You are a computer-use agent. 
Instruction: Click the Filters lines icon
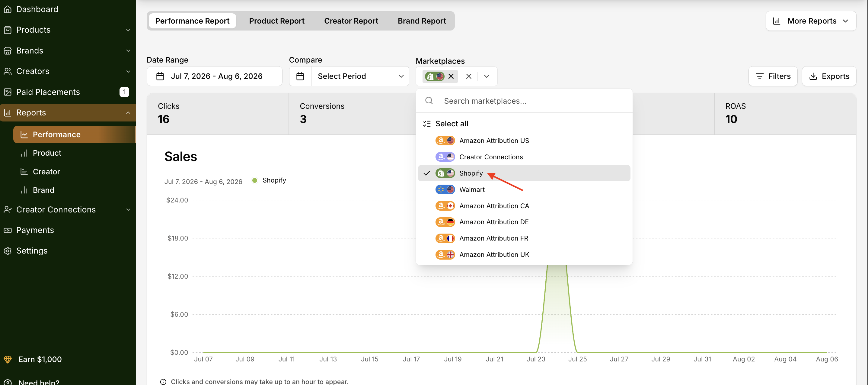759,76
